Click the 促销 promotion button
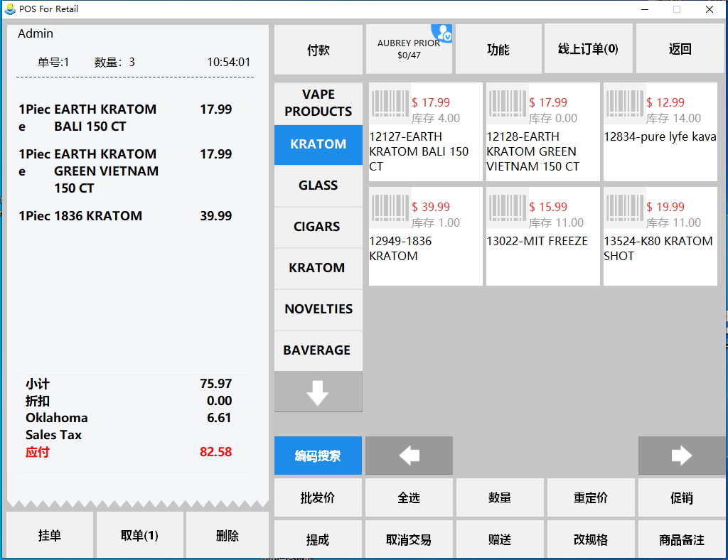 (682, 498)
